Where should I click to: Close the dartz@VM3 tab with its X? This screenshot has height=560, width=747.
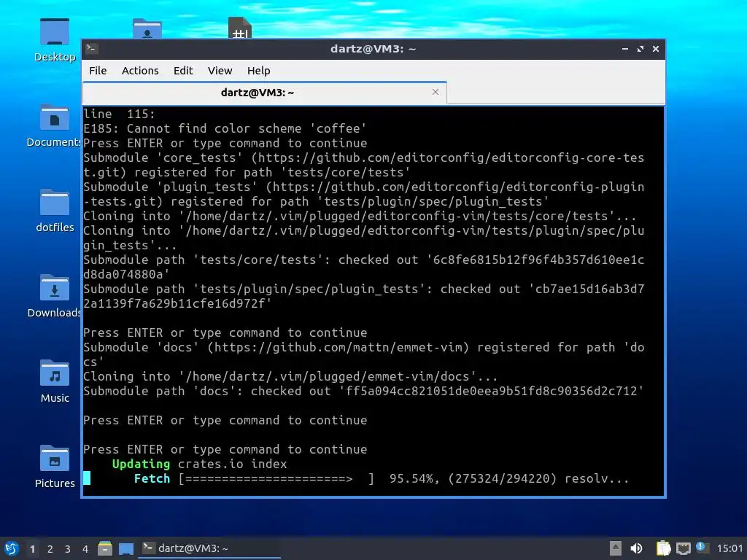tap(435, 92)
